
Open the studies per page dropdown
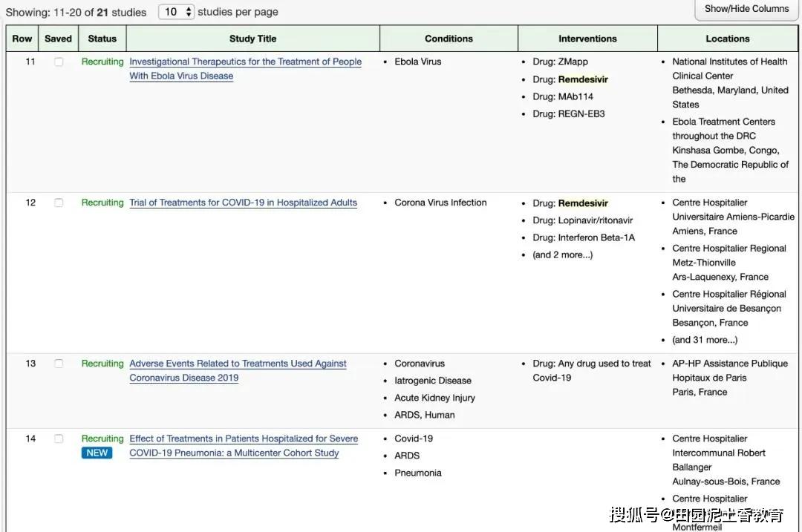pos(177,12)
